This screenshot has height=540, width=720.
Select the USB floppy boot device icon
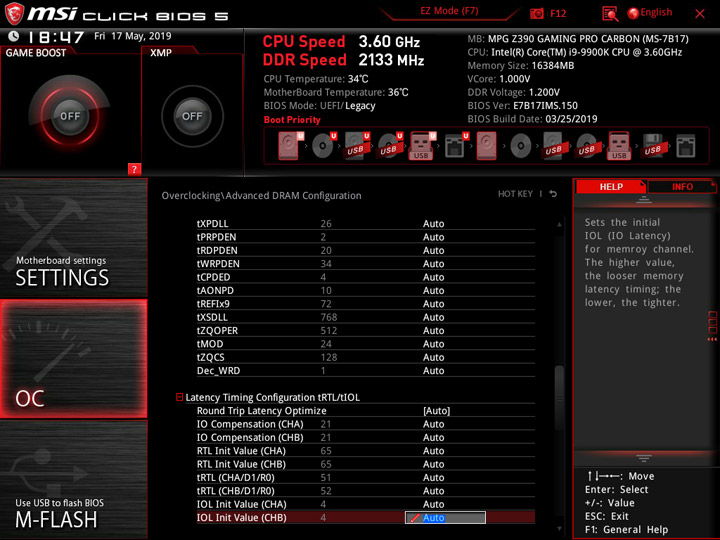(652, 146)
